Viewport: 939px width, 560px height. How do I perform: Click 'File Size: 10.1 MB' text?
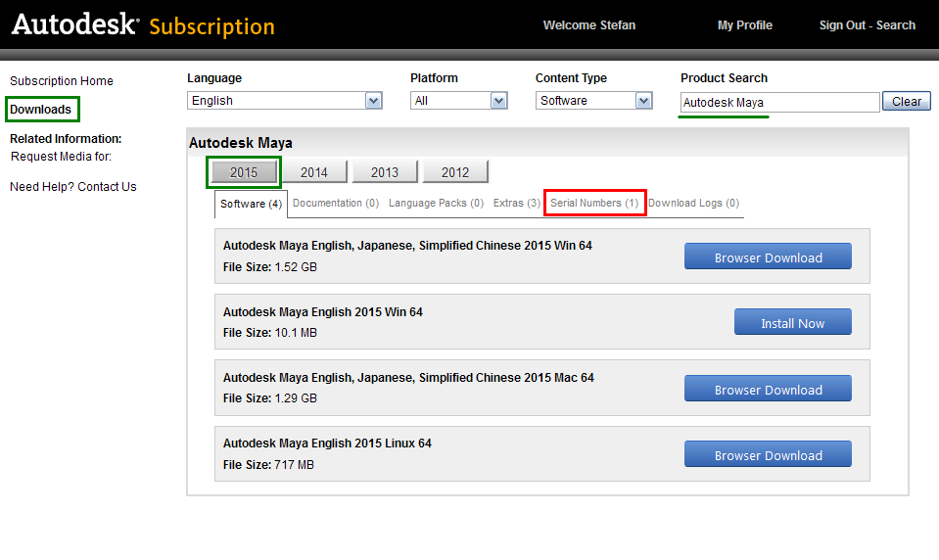pyautogui.click(x=270, y=333)
